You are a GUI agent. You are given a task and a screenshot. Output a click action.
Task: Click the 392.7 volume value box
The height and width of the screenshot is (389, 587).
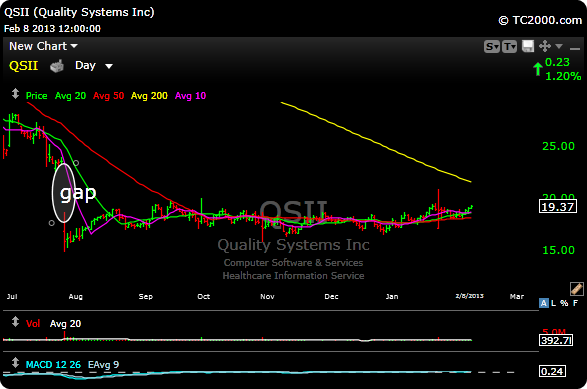(556, 340)
